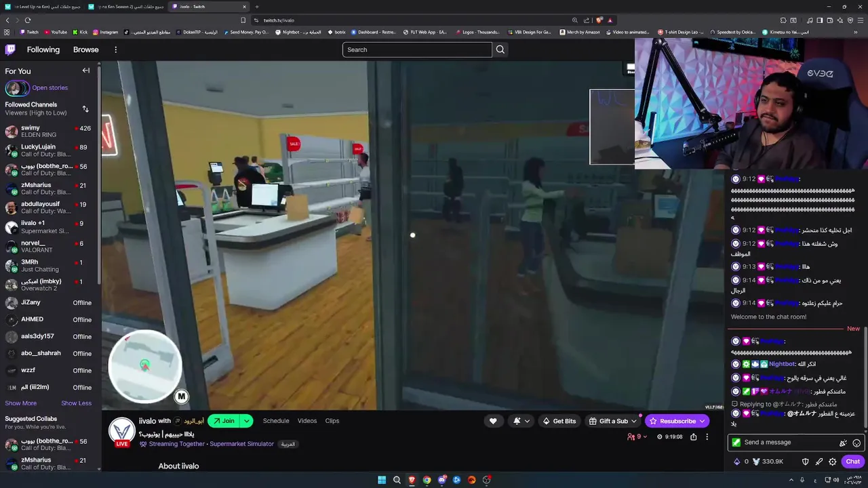This screenshot has height=488, width=868.
Task: Click the Join button
Action: tap(224, 421)
